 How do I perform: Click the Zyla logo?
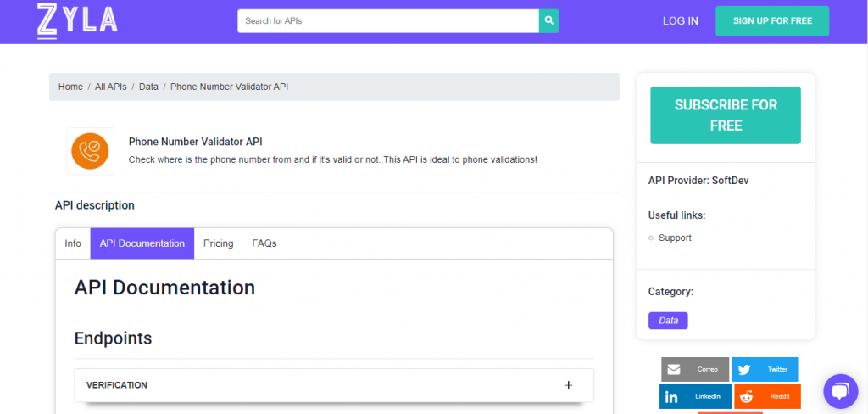coord(77,21)
